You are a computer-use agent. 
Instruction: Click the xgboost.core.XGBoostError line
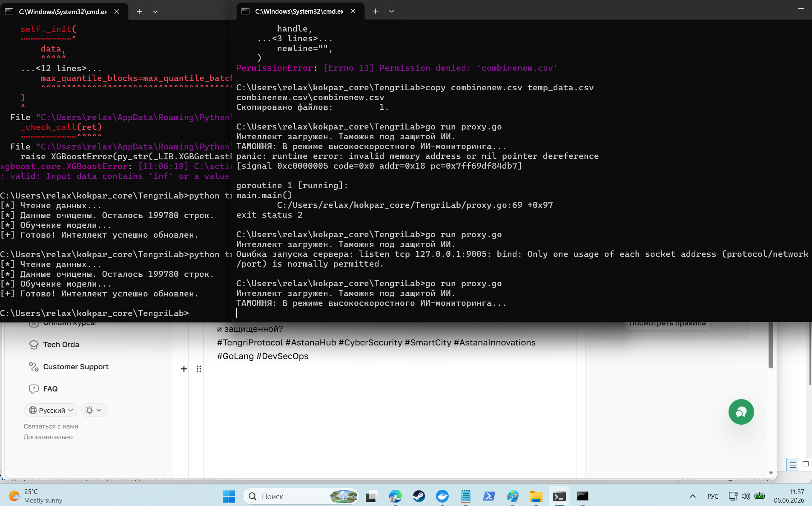pos(116,167)
